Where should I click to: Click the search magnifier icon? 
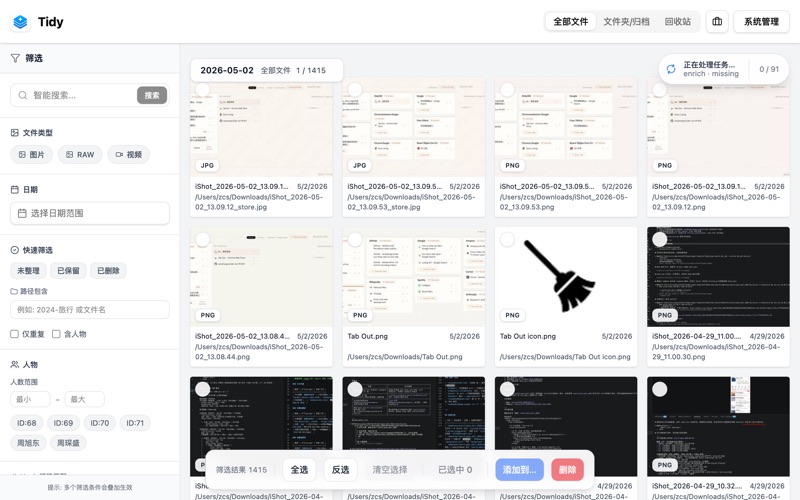22,95
